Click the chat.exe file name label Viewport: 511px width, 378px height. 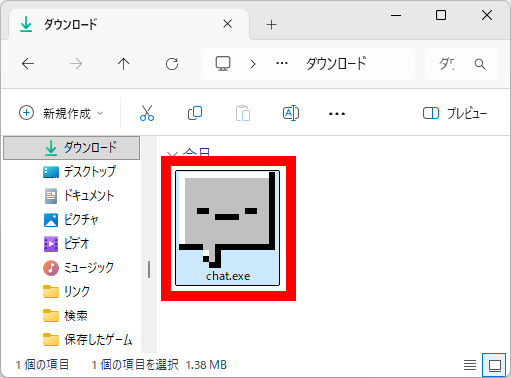click(x=228, y=276)
